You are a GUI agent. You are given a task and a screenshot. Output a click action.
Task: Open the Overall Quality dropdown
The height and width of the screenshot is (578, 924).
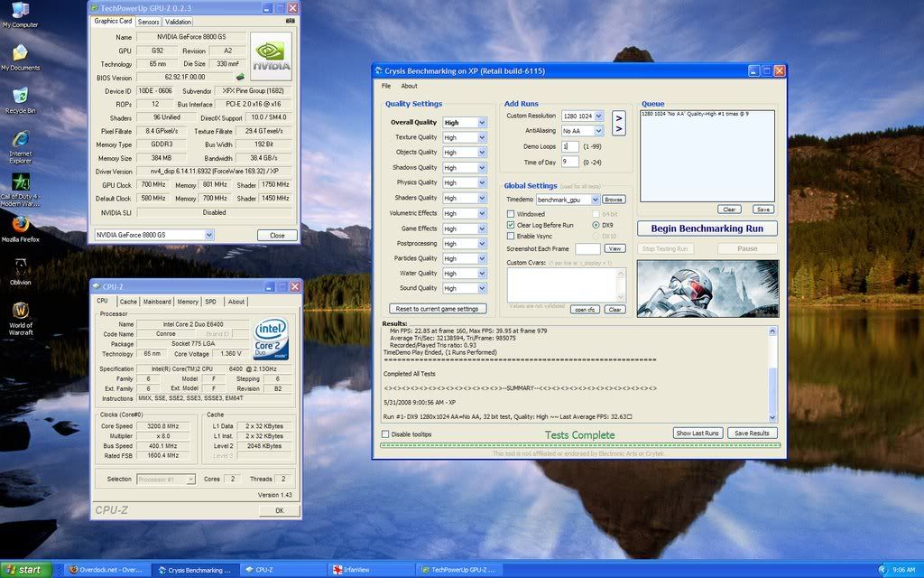(482, 123)
